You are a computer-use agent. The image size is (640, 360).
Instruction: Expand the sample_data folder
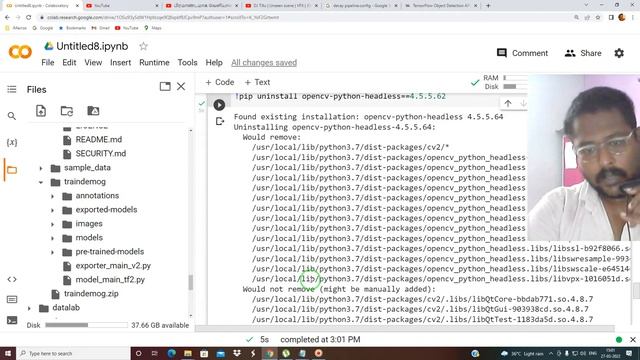pos(41,168)
